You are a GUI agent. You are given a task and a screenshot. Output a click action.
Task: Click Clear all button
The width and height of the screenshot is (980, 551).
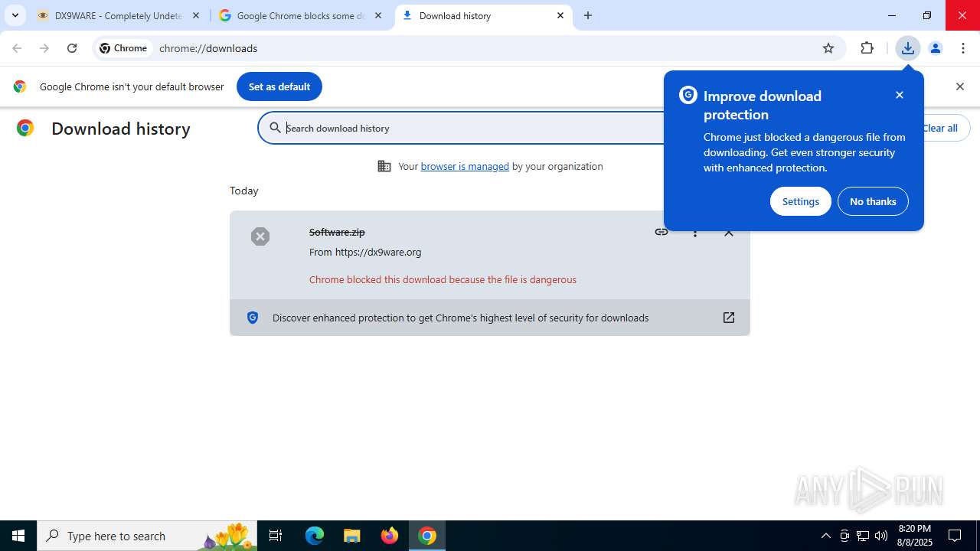click(940, 128)
